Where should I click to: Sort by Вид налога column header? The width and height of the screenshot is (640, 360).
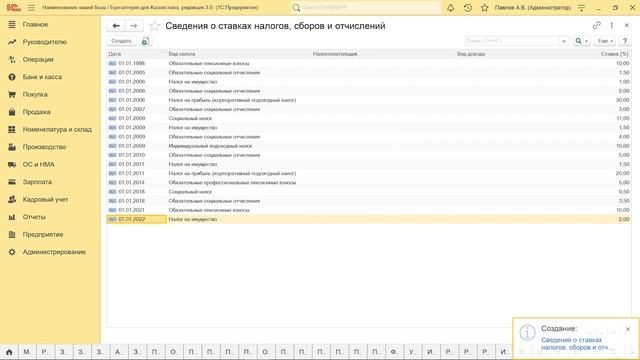[x=239, y=54]
